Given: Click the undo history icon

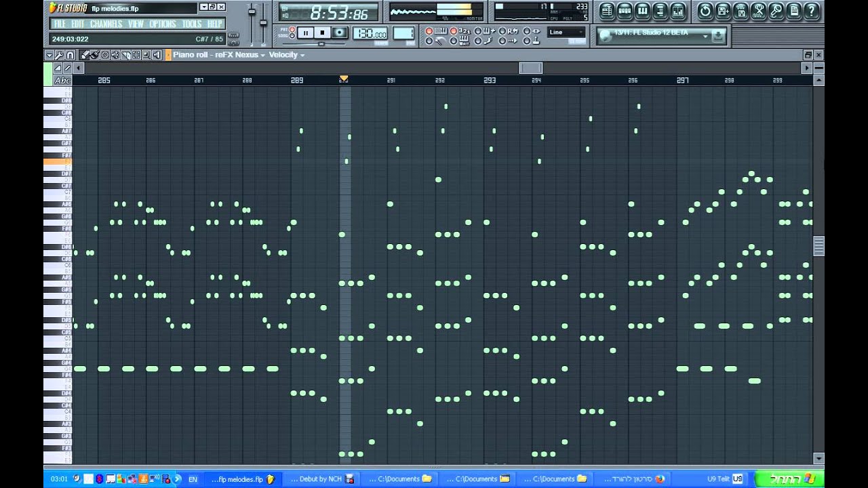Looking at the screenshot, I should pyautogui.click(x=705, y=11).
